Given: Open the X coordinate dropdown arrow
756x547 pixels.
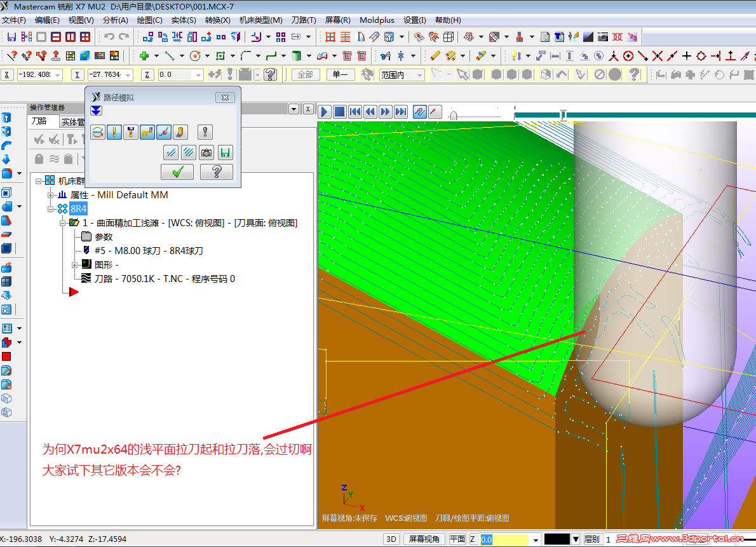Looking at the screenshot, I should tap(58, 75).
